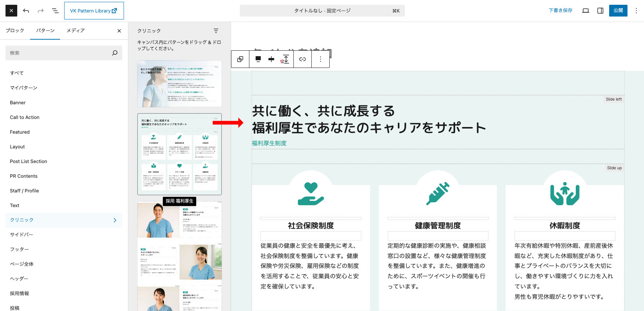Switch to the ブロック tab

[15, 30]
